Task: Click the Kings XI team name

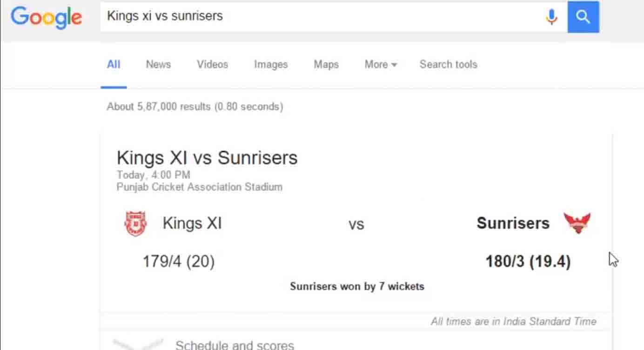Action: tap(192, 223)
